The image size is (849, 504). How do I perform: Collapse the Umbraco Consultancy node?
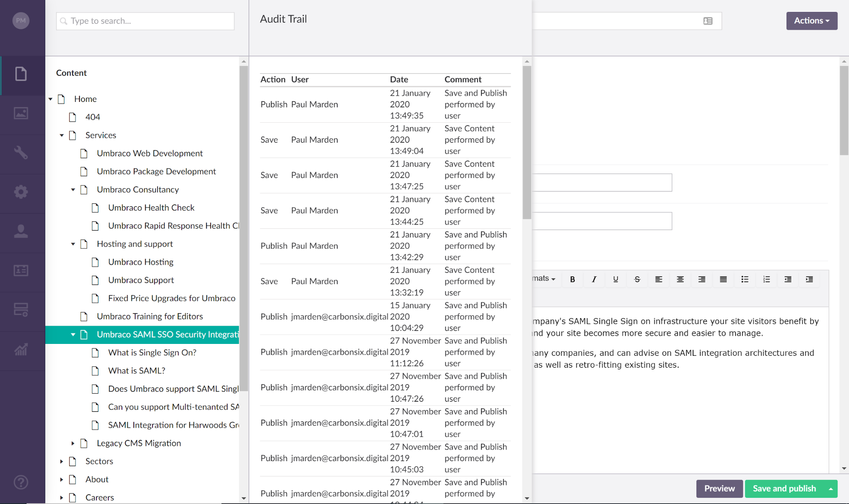[x=73, y=189]
